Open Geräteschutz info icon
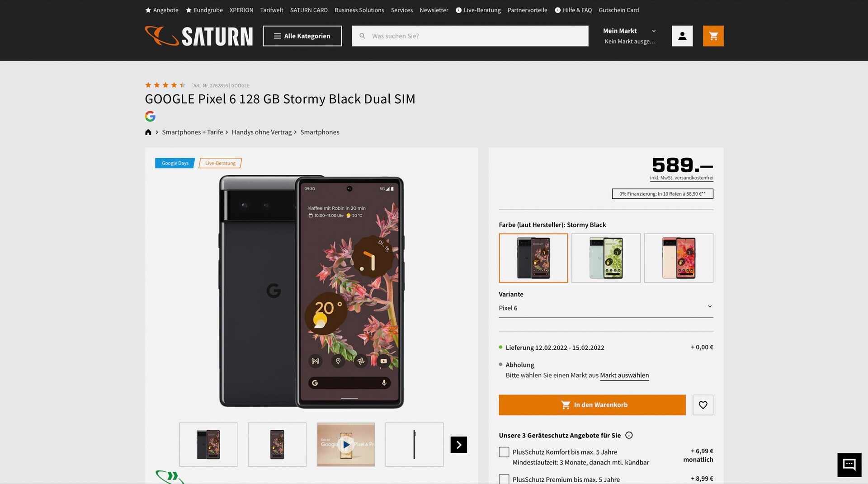Screen dimensions: 868x484 629,435
